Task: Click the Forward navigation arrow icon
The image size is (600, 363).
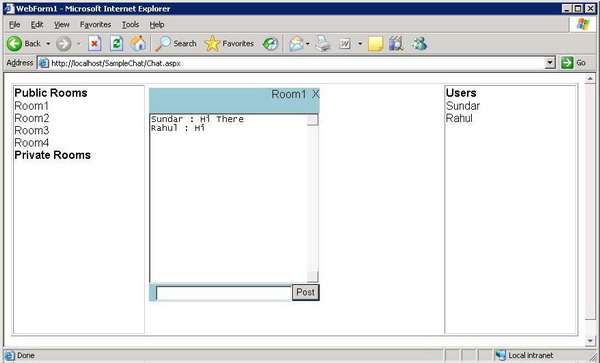Action: coord(64,44)
